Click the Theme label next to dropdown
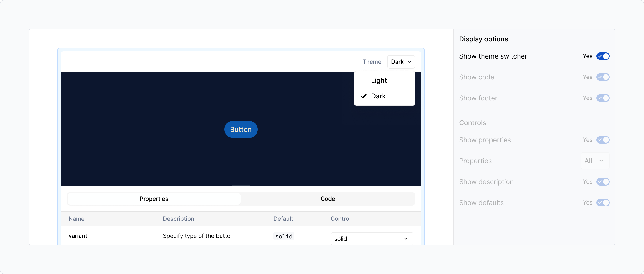This screenshot has height=274, width=644. coord(372,62)
